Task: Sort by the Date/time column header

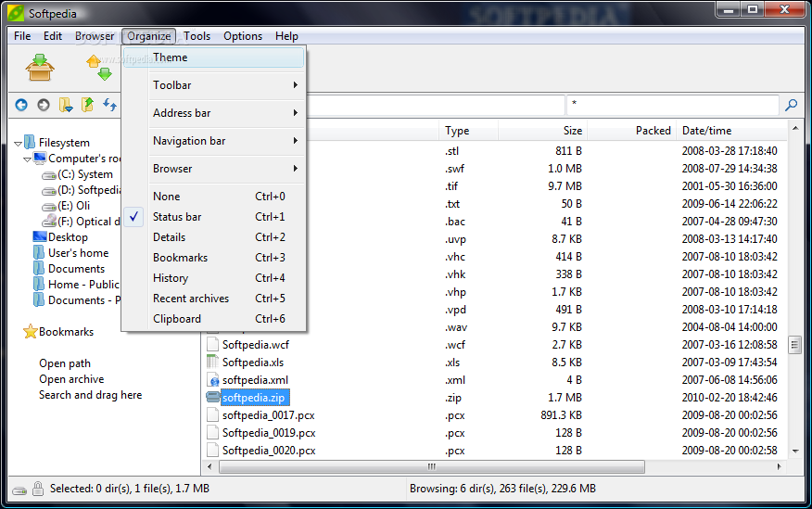Action: tap(732, 131)
